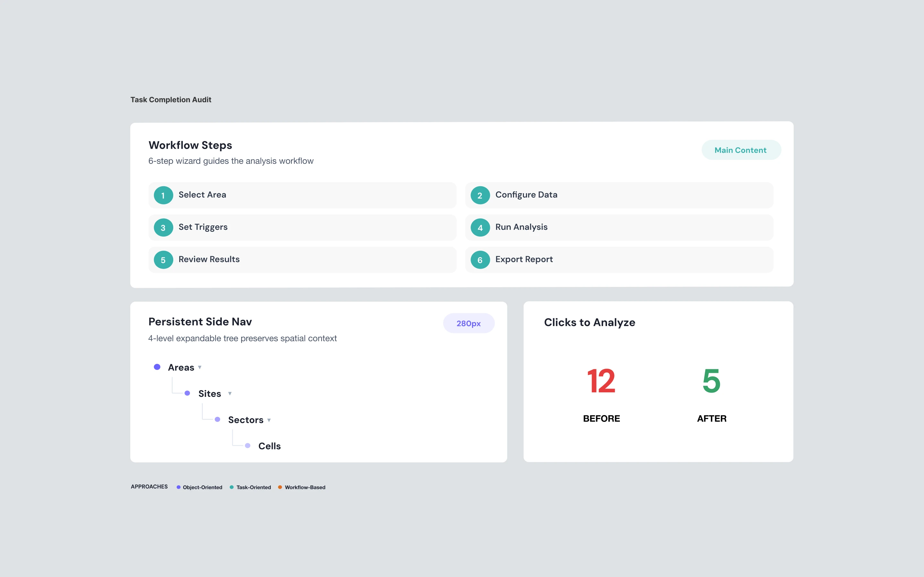924x577 pixels.
Task: Click the step 1 number circle
Action: pyautogui.click(x=163, y=196)
